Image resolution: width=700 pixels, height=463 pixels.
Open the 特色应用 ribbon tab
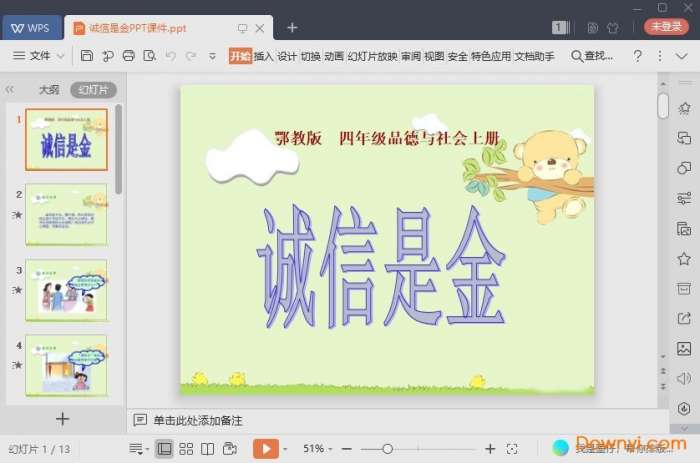(491, 56)
